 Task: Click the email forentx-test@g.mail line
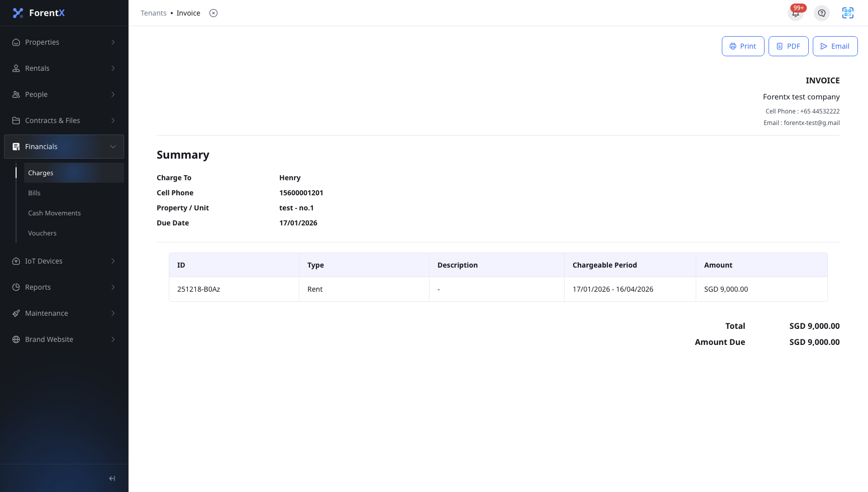click(x=802, y=123)
